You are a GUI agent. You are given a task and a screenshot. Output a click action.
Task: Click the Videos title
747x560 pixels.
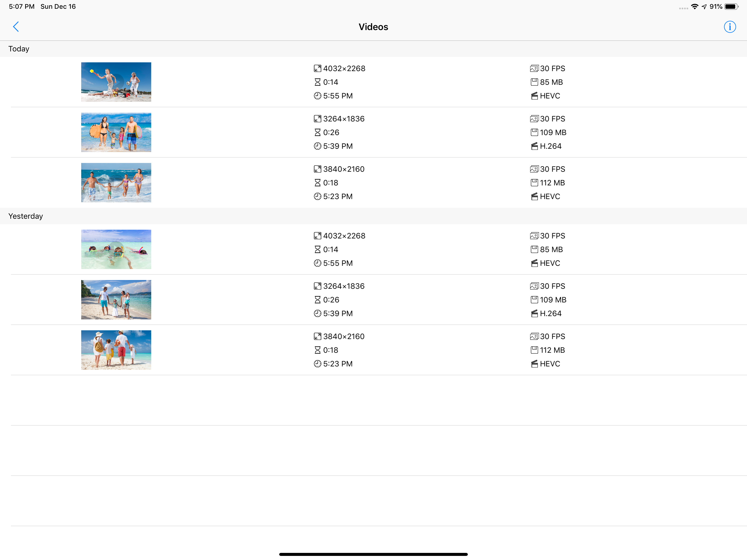[x=373, y=27]
